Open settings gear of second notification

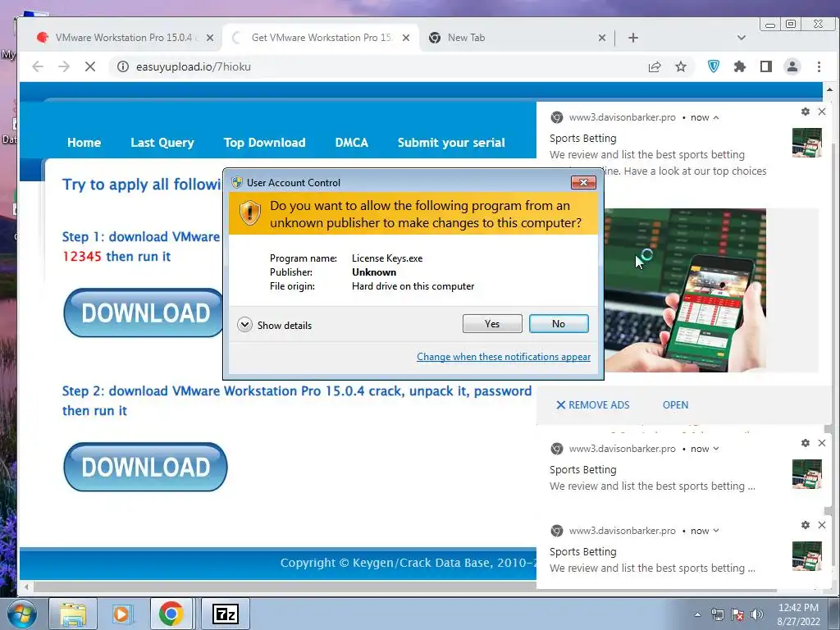click(806, 443)
